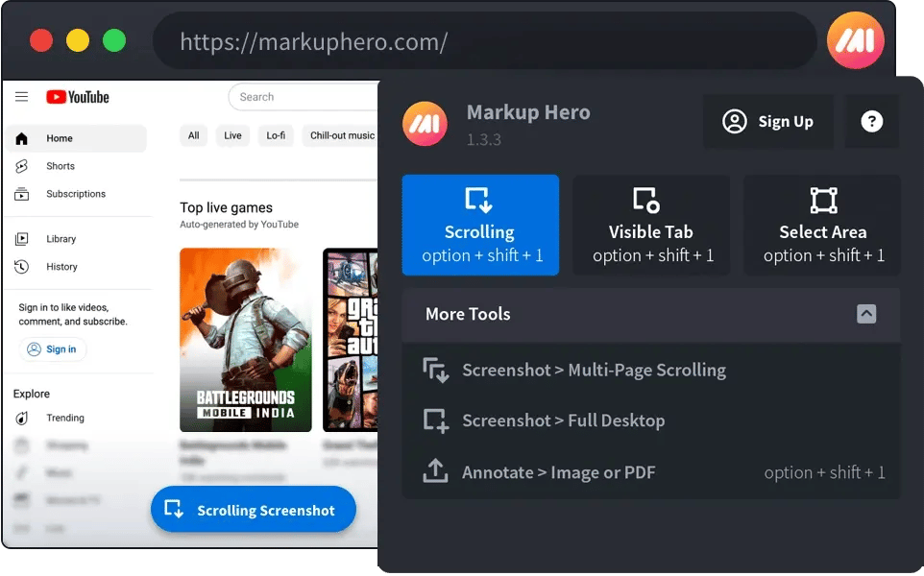Select the Scrolling capture tool
Screen dimensions: 924x576
click(x=480, y=225)
